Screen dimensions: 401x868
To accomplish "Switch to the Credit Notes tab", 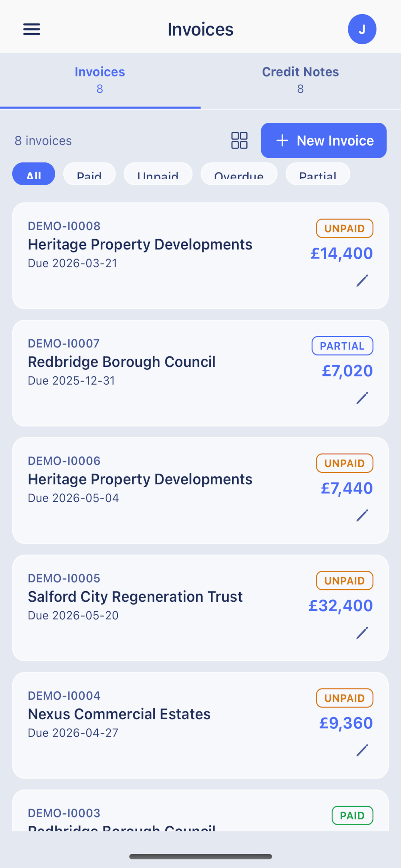I will click(x=301, y=80).
